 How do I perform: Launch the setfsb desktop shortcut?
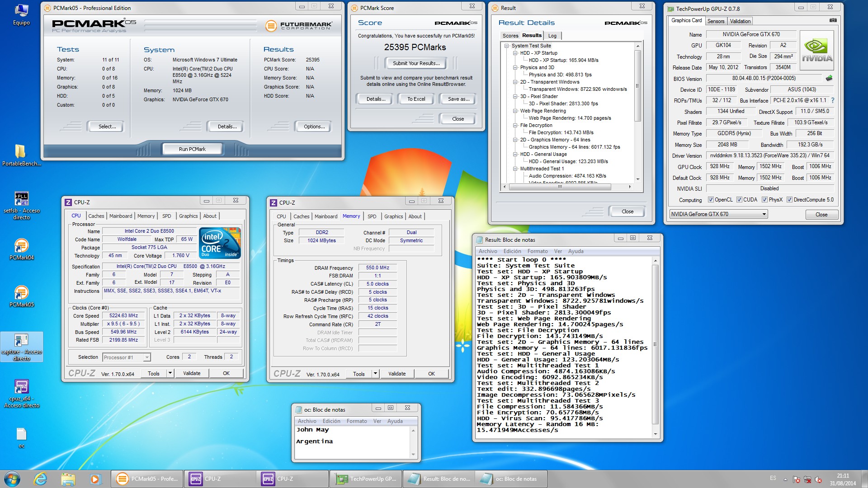point(21,206)
